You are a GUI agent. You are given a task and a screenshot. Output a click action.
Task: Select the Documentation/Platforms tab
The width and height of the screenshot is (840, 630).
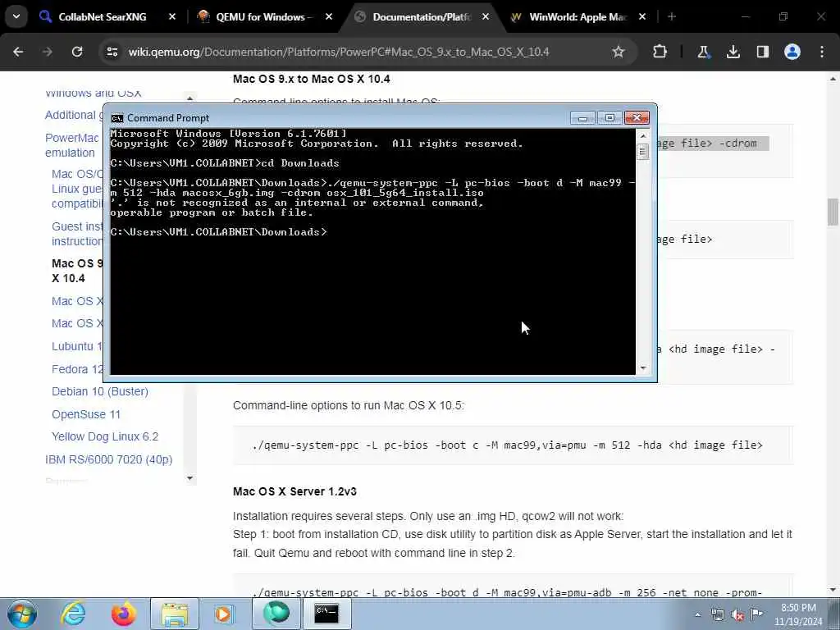422,17
